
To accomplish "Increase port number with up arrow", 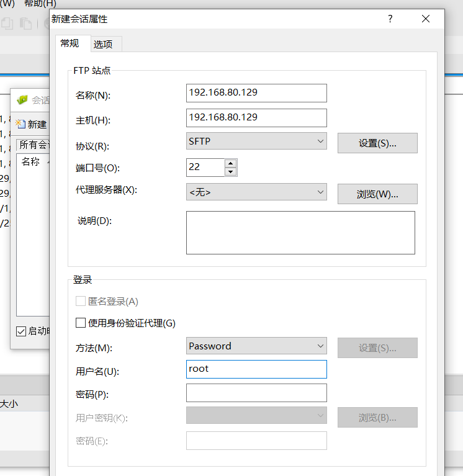I will click(x=231, y=163).
